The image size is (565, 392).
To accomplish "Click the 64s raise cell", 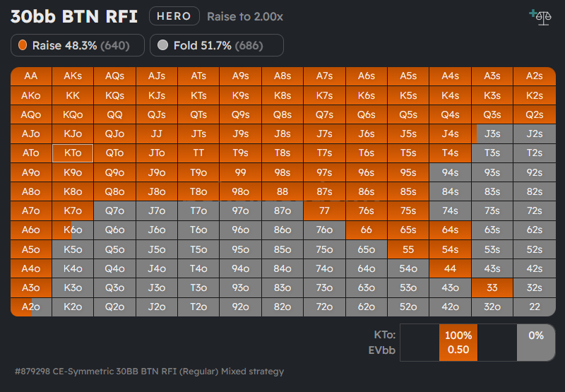I will [x=450, y=230].
